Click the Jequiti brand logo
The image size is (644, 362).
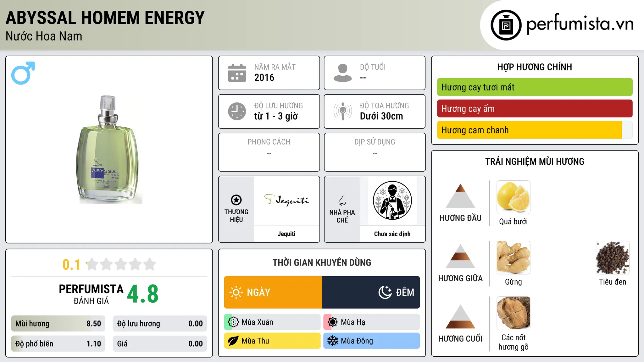(286, 200)
